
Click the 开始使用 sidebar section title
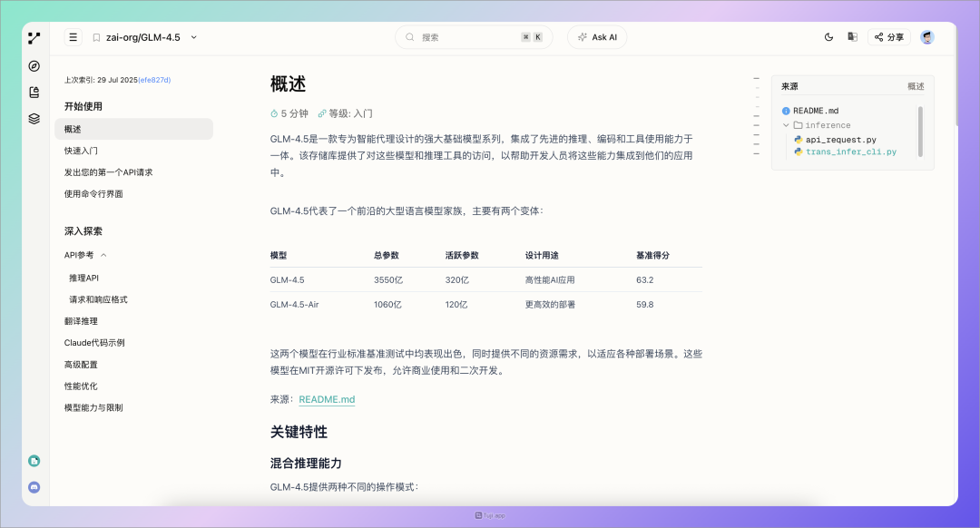(x=83, y=106)
